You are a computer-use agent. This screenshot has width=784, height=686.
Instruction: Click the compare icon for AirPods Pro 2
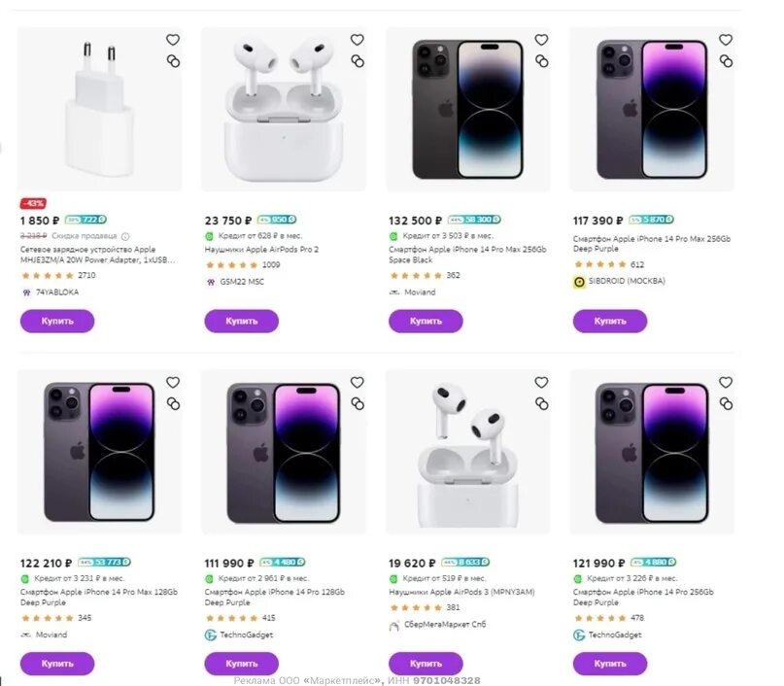(357, 61)
